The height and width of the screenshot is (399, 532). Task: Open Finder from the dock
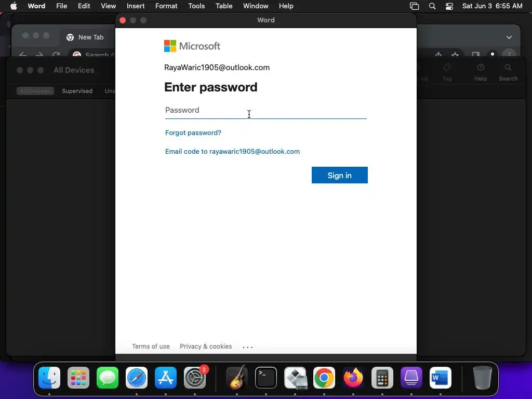coord(49,378)
